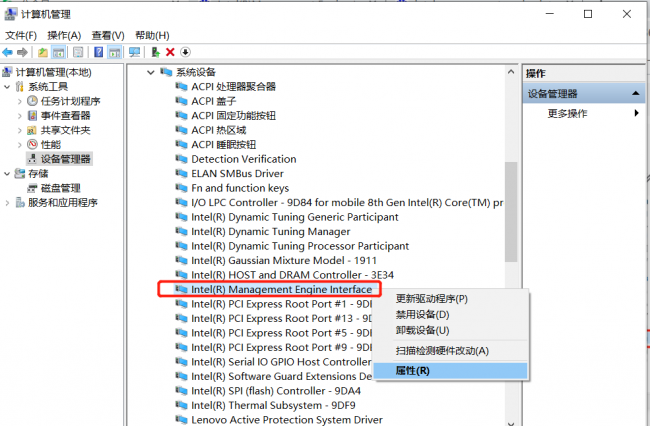Click the device list scroll down arrow
This screenshot has height=426, width=650.
click(x=511, y=423)
